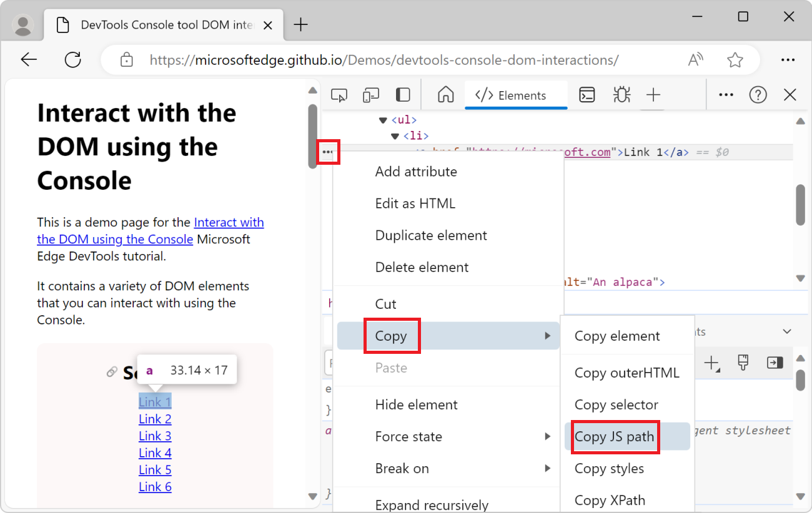Select the Inspect element tool

pos(339,94)
